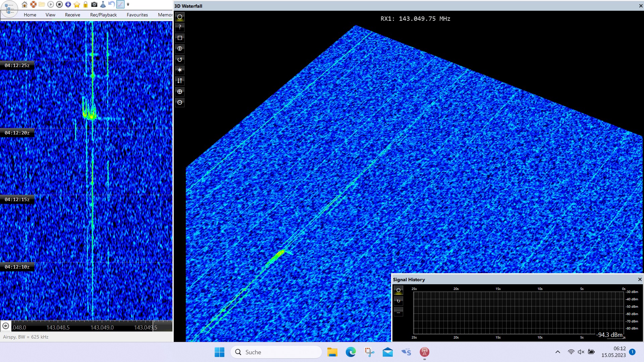The width and height of the screenshot is (644, 362).
Task: Open the lifebuoy help icon
Action: point(33,4)
